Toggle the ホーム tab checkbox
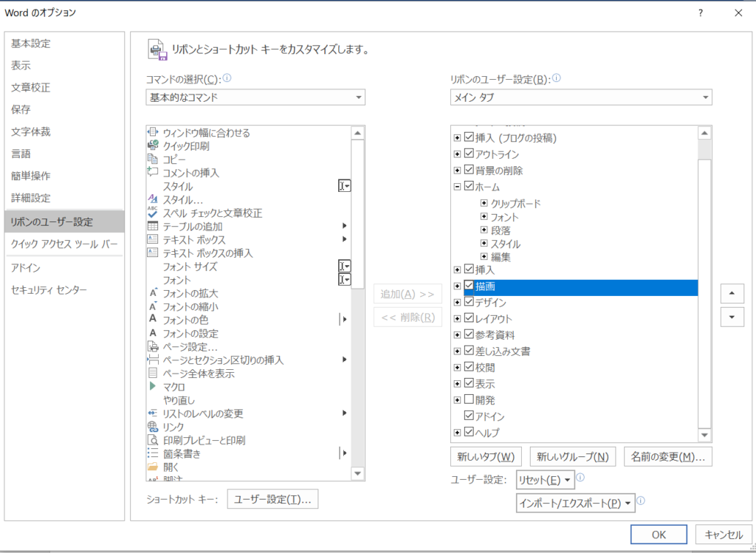The width and height of the screenshot is (756, 553). point(469,186)
